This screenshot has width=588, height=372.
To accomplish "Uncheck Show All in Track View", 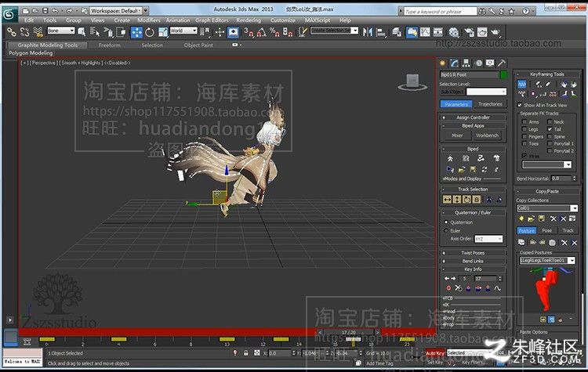I will [x=520, y=105].
